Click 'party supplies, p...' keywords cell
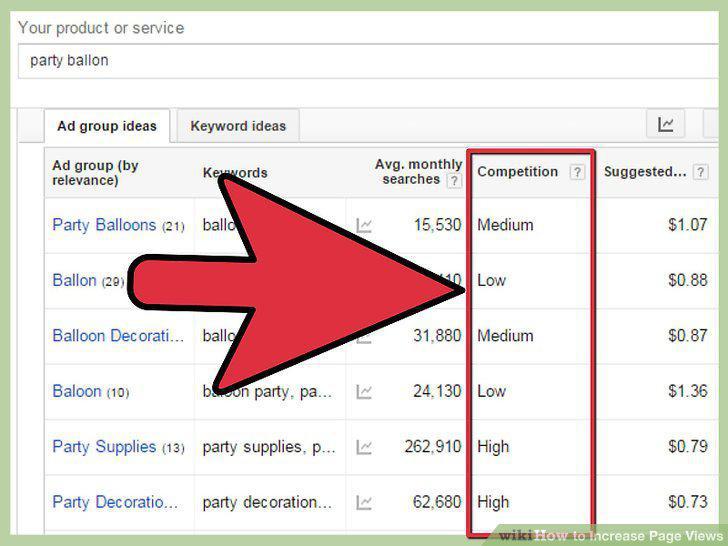The width and height of the screenshot is (728, 546). (269, 447)
